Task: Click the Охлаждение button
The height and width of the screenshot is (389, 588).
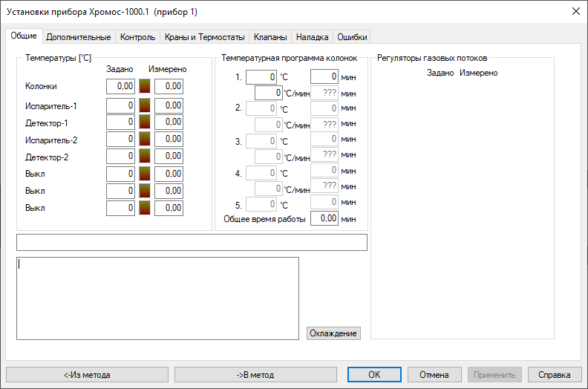Action: tap(333, 333)
